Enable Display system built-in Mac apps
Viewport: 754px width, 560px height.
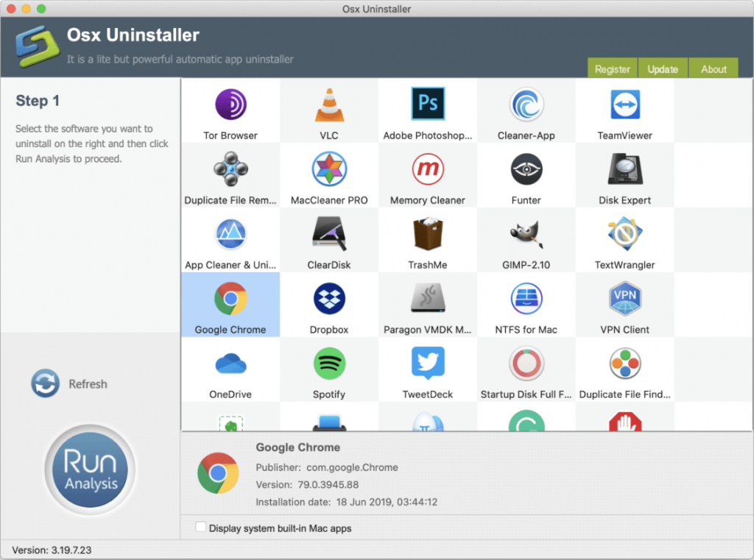[200, 528]
